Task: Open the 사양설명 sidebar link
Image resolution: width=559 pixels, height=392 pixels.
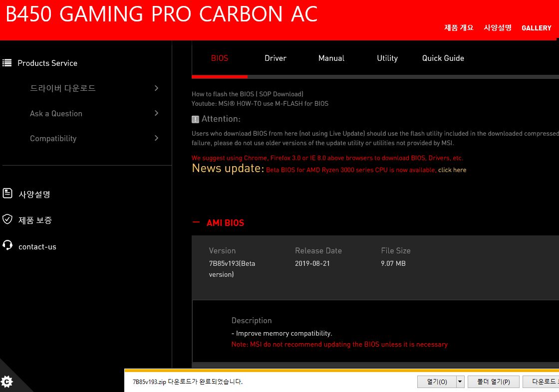Action: click(34, 194)
